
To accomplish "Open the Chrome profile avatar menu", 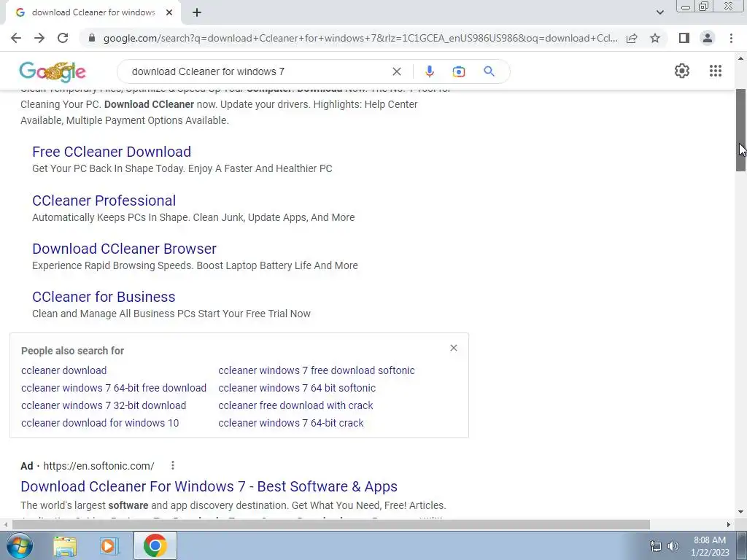I will (708, 38).
